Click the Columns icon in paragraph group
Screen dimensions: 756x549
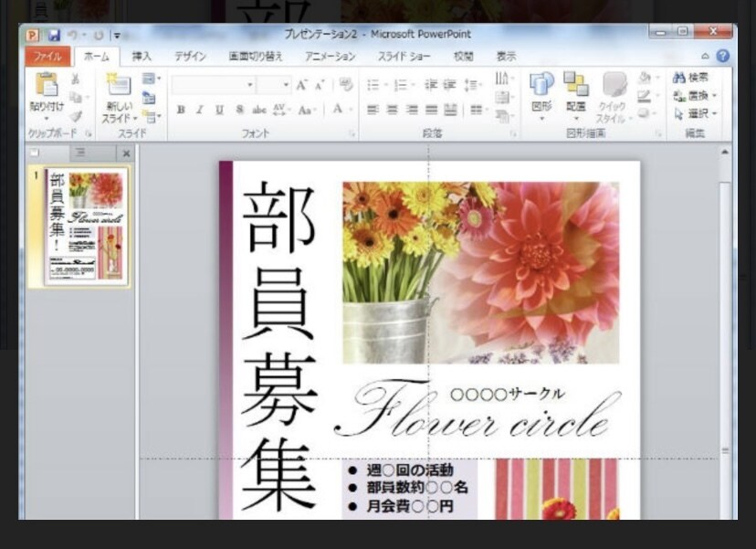click(x=477, y=110)
